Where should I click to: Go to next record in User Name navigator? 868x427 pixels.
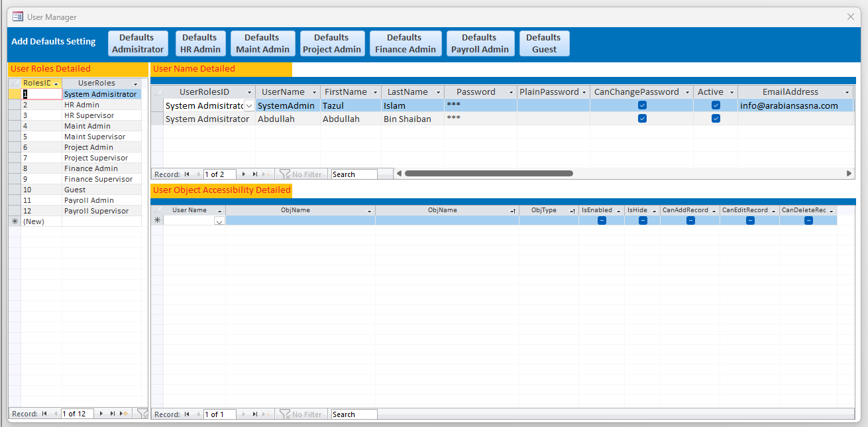tap(244, 174)
